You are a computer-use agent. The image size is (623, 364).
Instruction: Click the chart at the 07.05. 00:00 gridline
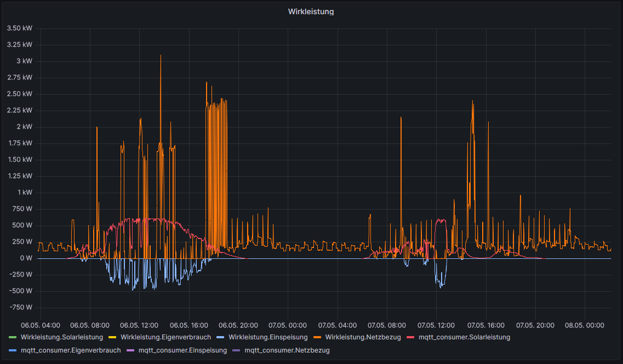(x=288, y=164)
